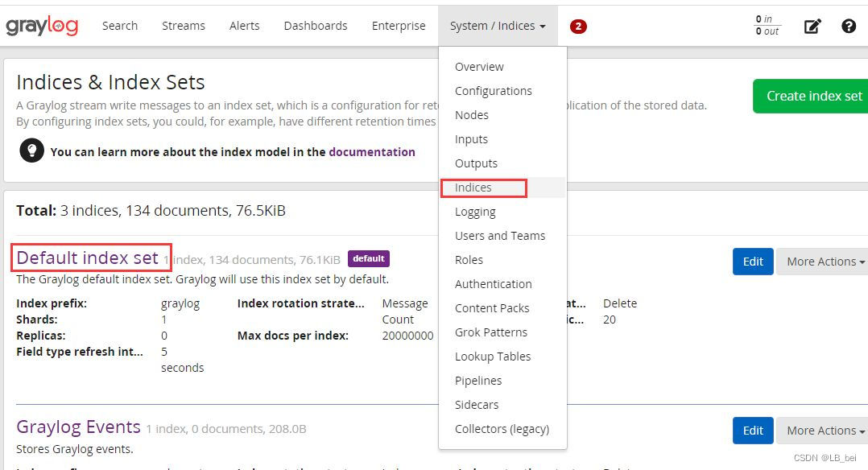Click the Indices & Index Sets heading
Viewport: 868px width, 470px height.
coord(111,82)
